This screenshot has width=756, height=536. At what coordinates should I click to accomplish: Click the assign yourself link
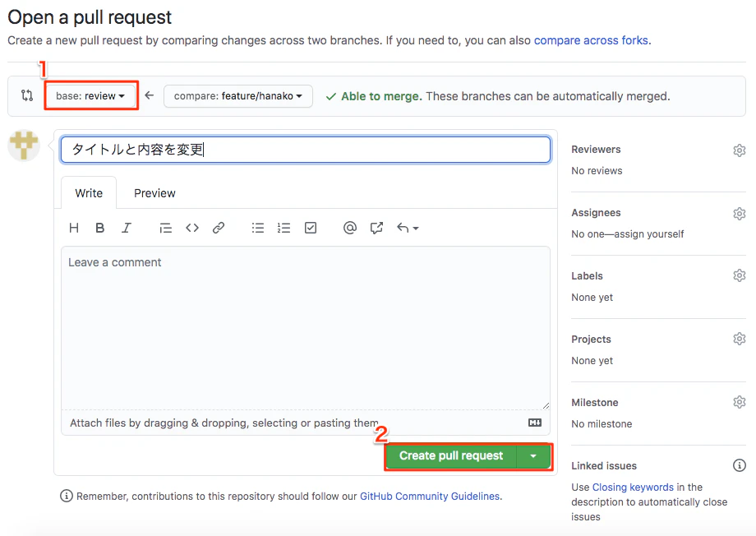[x=649, y=234]
